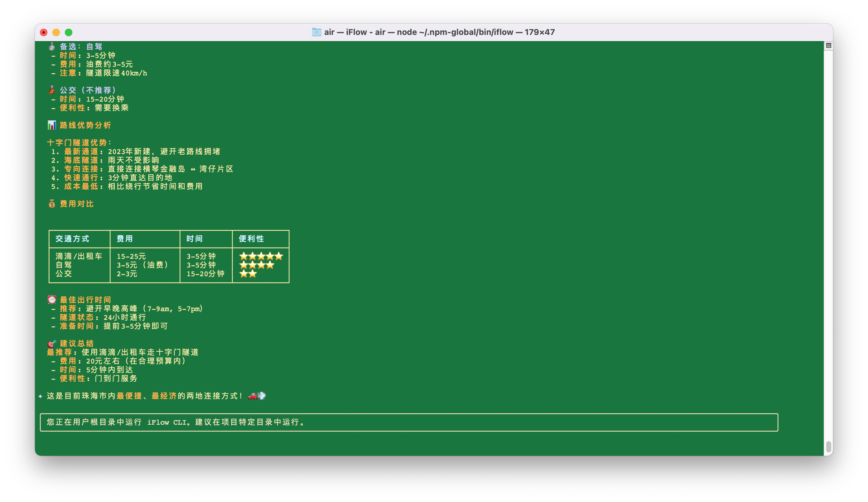Click the money bag emoji icon
This screenshot has width=868, height=502.
(x=52, y=204)
